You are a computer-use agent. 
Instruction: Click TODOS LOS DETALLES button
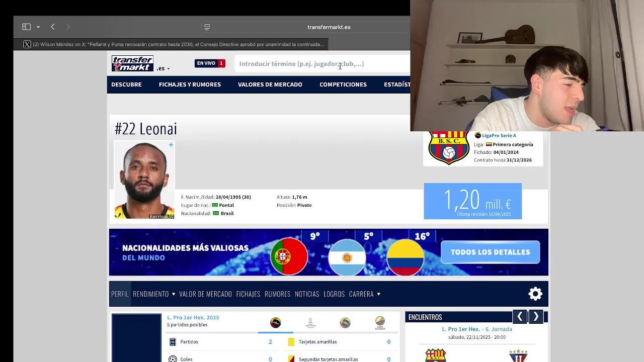(x=491, y=252)
